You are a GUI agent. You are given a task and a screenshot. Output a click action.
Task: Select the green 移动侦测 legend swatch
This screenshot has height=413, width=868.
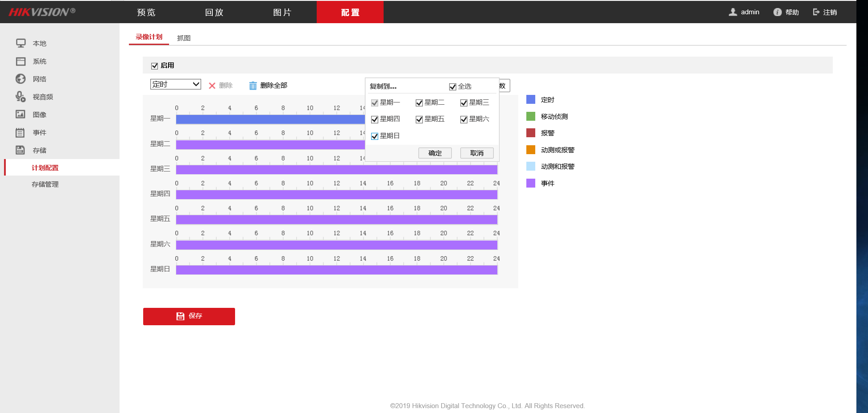[531, 116]
